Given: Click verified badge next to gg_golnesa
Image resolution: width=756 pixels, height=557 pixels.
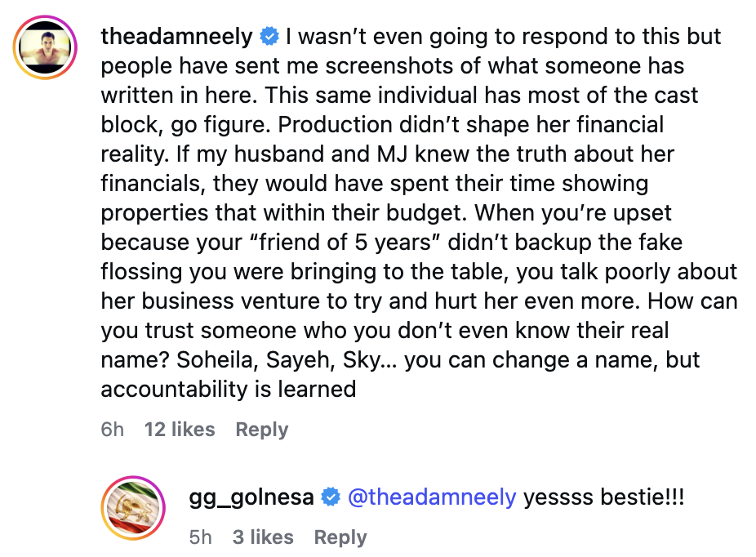Looking at the screenshot, I should 331,497.
